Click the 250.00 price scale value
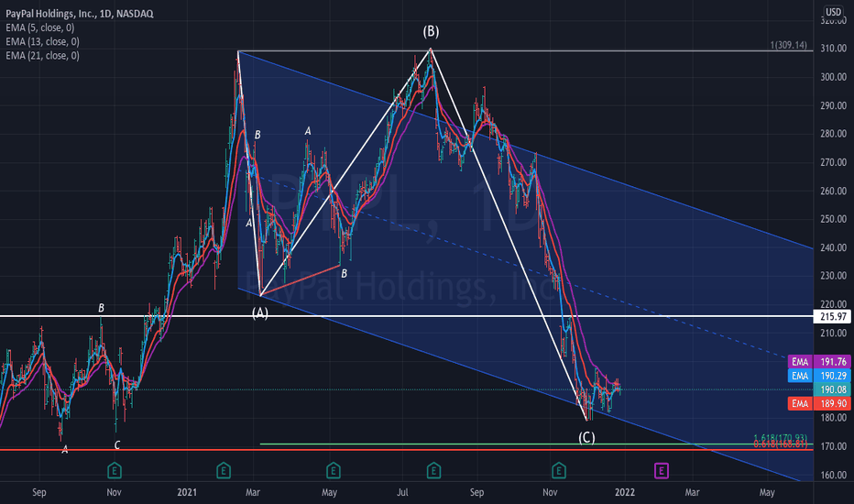854x504 pixels. tap(833, 219)
